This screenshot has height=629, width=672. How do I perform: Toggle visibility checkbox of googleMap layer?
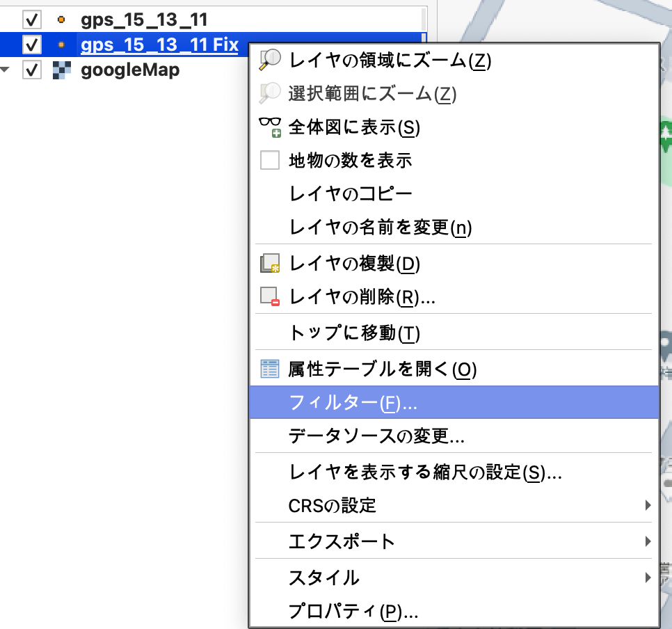(x=32, y=70)
